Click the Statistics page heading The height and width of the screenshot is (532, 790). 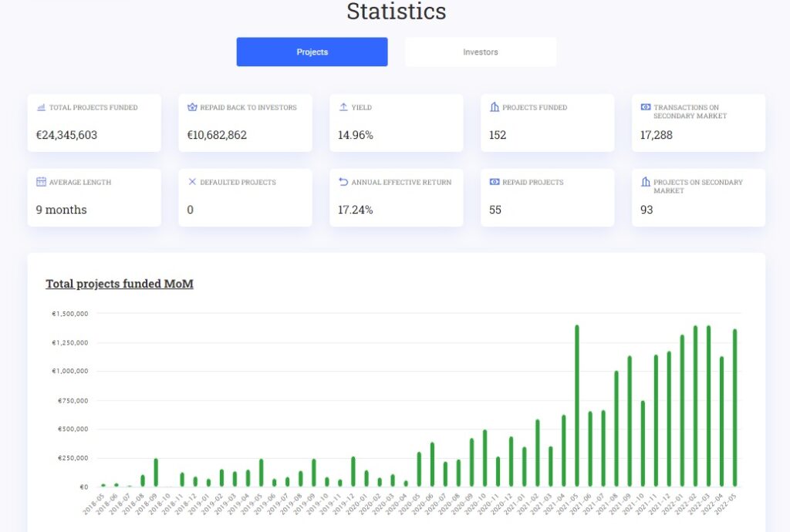tap(397, 11)
